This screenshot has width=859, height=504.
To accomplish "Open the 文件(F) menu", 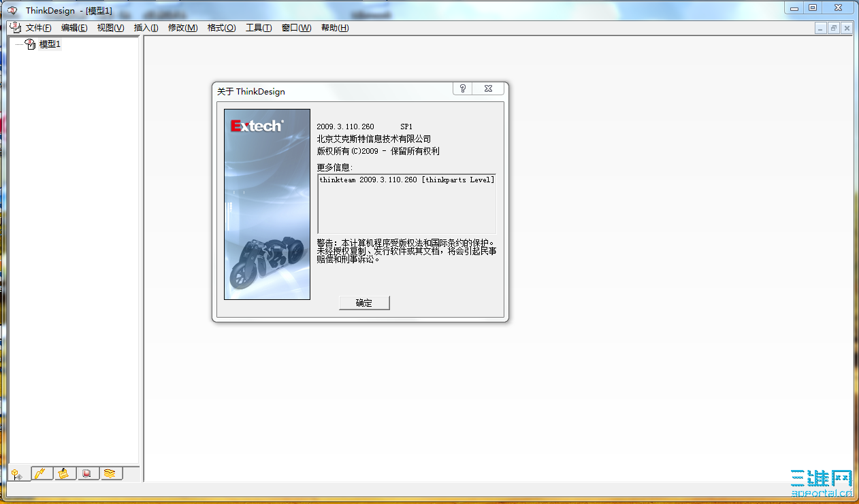I will pyautogui.click(x=39, y=28).
